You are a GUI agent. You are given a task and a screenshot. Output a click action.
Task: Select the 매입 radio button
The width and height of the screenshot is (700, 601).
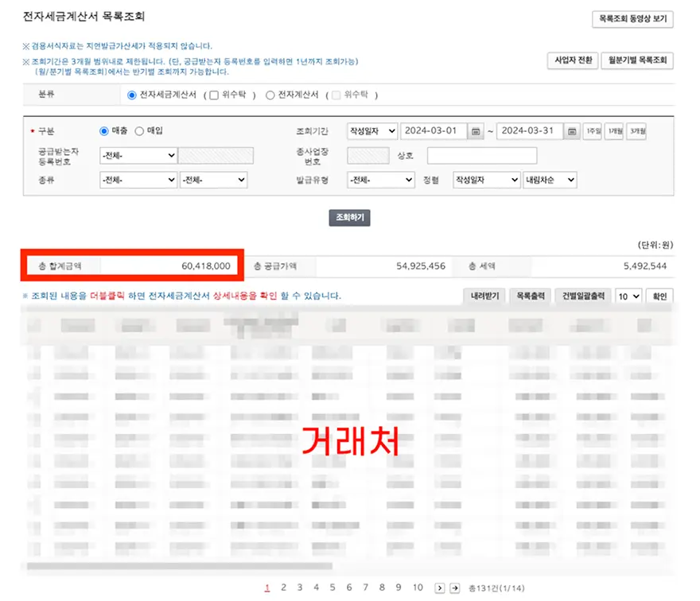[x=140, y=131]
